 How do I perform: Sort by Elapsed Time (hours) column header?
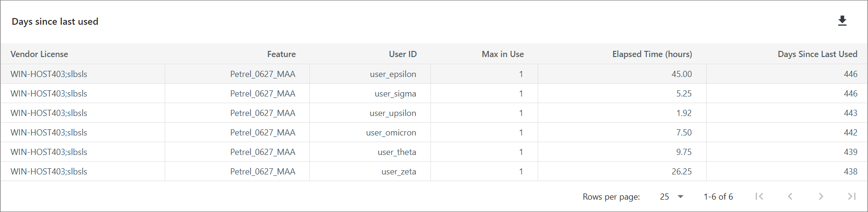coord(652,54)
